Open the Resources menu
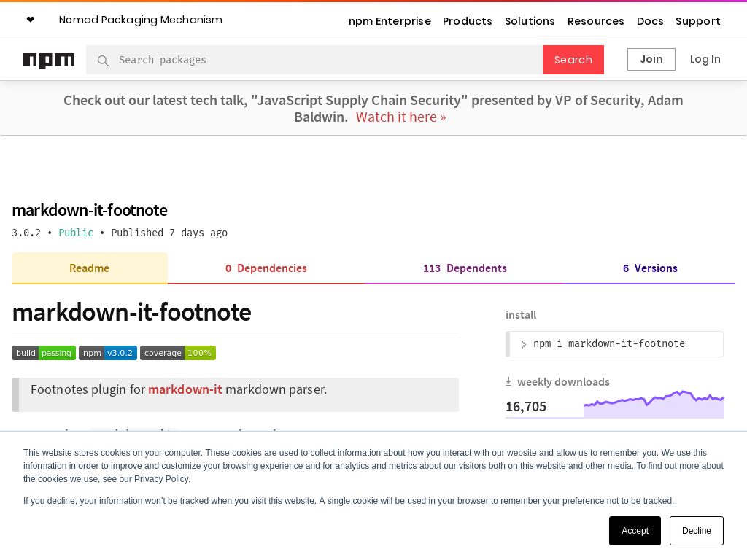747x560 pixels. tap(596, 21)
